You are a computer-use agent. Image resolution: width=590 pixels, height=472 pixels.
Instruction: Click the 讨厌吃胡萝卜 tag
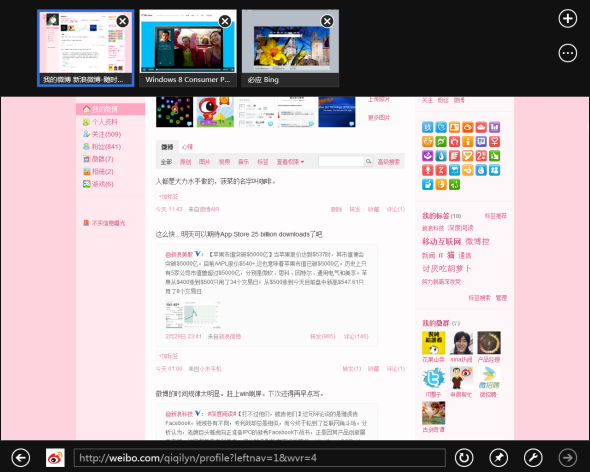pyautogui.click(x=447, y=269)
